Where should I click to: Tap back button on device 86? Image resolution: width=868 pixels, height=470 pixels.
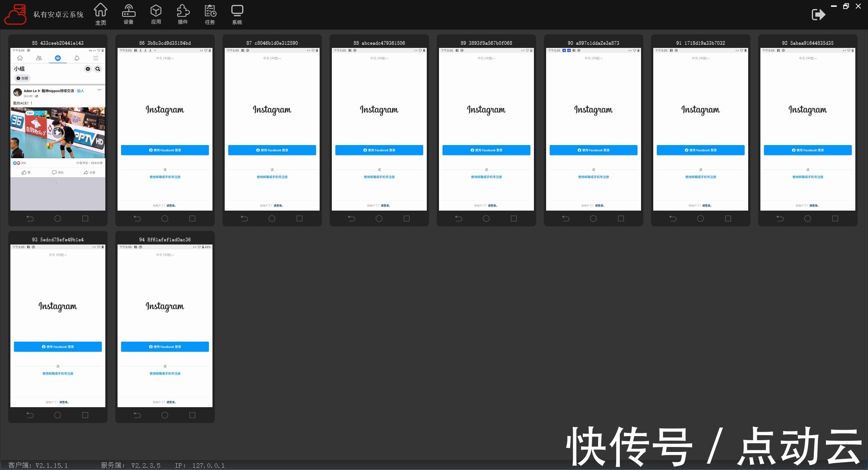137,219
